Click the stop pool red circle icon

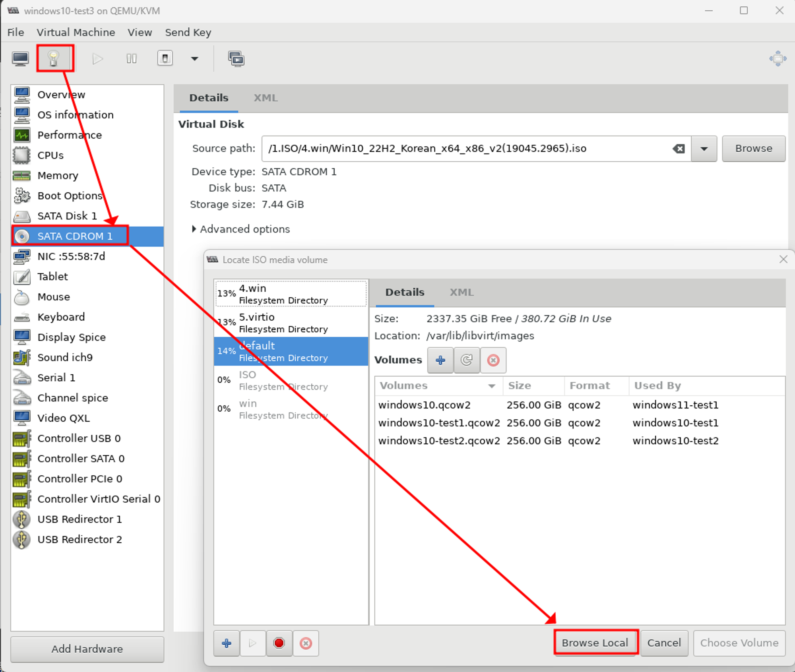click(279, 643)
